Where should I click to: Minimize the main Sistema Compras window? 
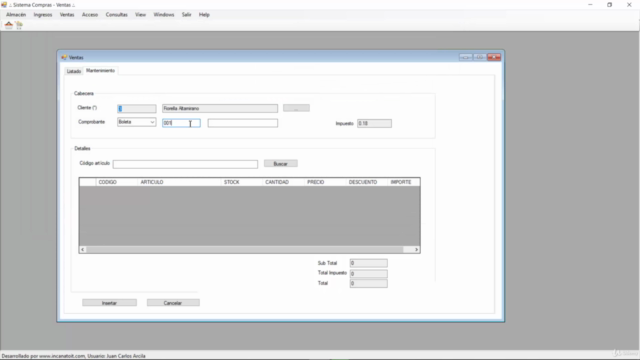590,5
